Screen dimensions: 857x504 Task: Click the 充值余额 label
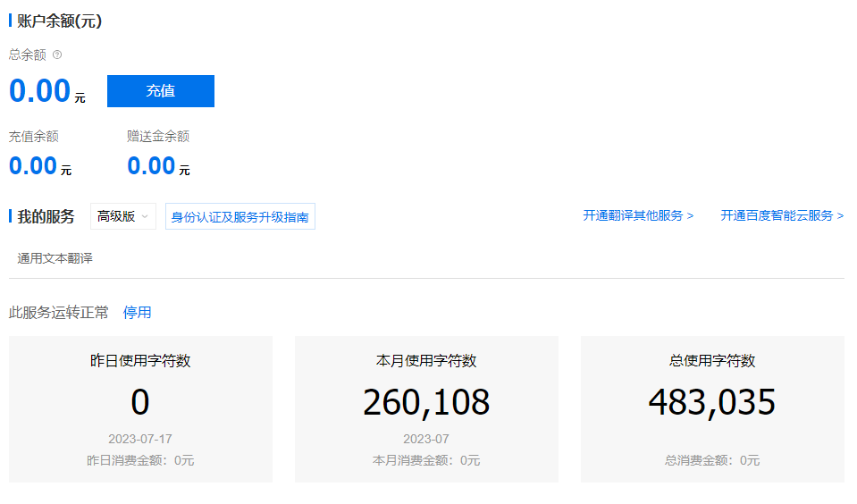(34, 136)
